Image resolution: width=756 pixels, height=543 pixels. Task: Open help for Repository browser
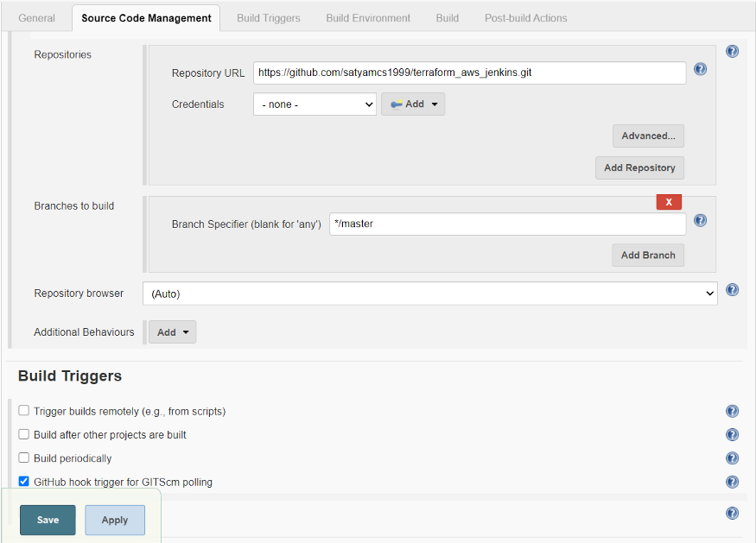tap(732, 289)
